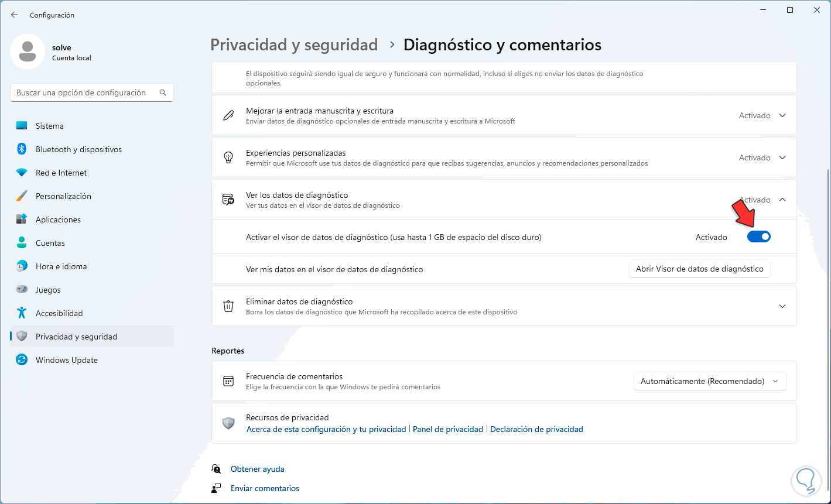The image size is (831, 504).
Task: Open Aplicaciones settings in sidebar
Action: (x=58, y=220)
